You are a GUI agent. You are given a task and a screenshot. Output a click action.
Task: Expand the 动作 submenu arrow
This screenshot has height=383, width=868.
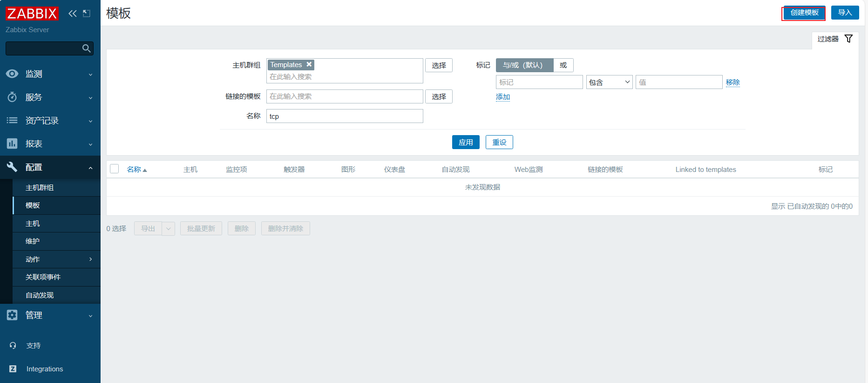91,259
